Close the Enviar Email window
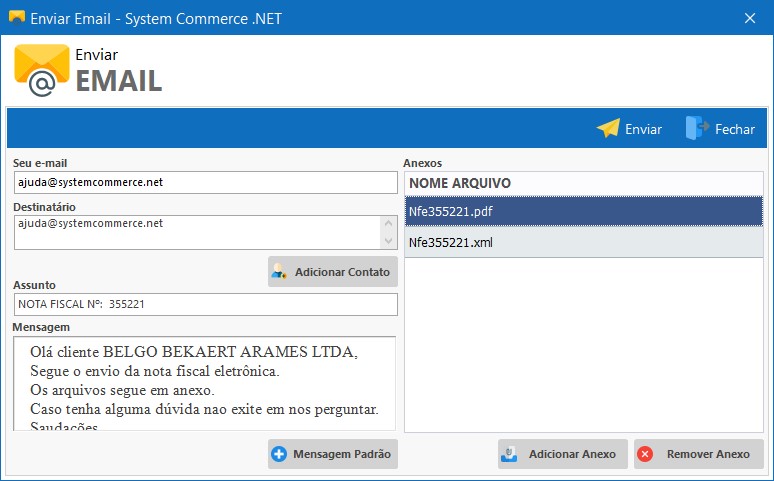Image resolution: width=774 pixels, height=481 pixels. pyautogui.click(x=749, y=17)
